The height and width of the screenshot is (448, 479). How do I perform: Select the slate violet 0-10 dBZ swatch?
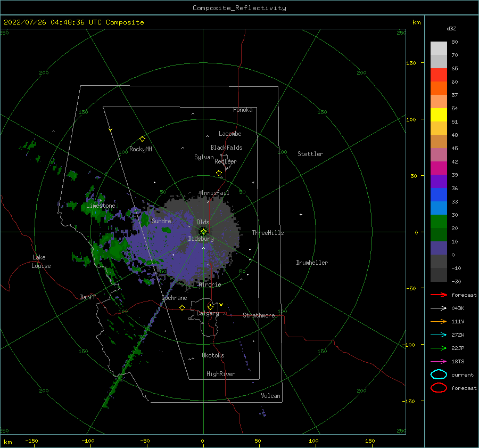pos(439,248)
